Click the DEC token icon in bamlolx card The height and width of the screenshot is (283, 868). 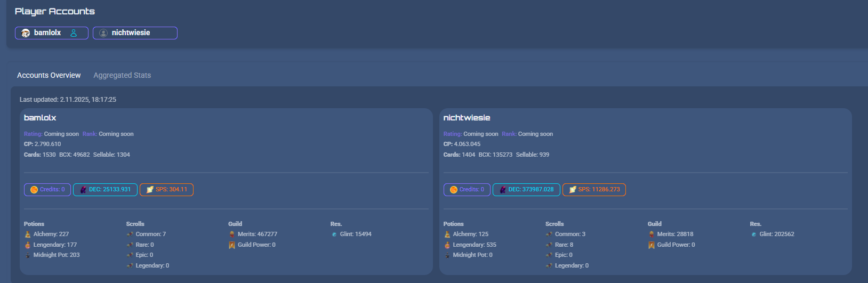(x=84, y=190)
